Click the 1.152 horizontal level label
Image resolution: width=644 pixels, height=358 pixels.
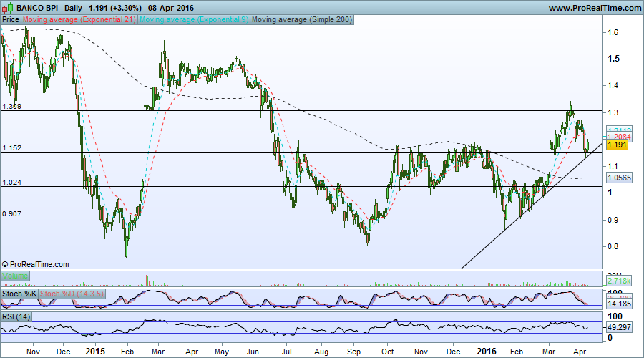point(11,148)
